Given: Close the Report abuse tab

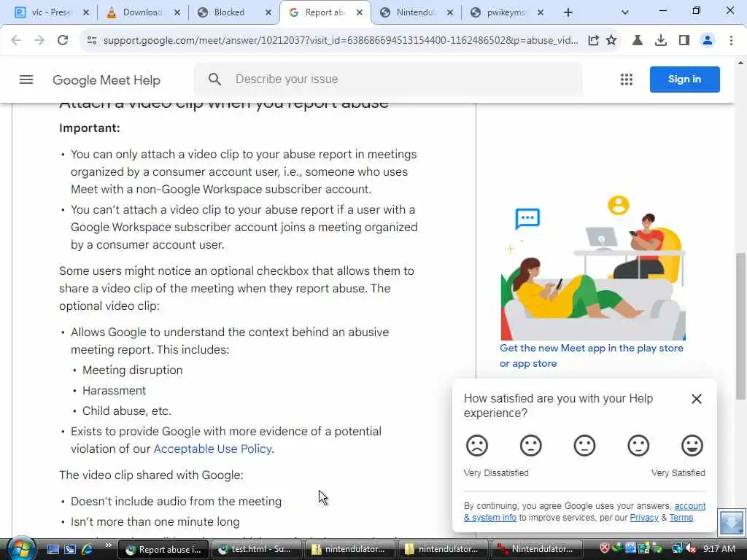Looking at the screenshot, I should (x=360, y=12).
